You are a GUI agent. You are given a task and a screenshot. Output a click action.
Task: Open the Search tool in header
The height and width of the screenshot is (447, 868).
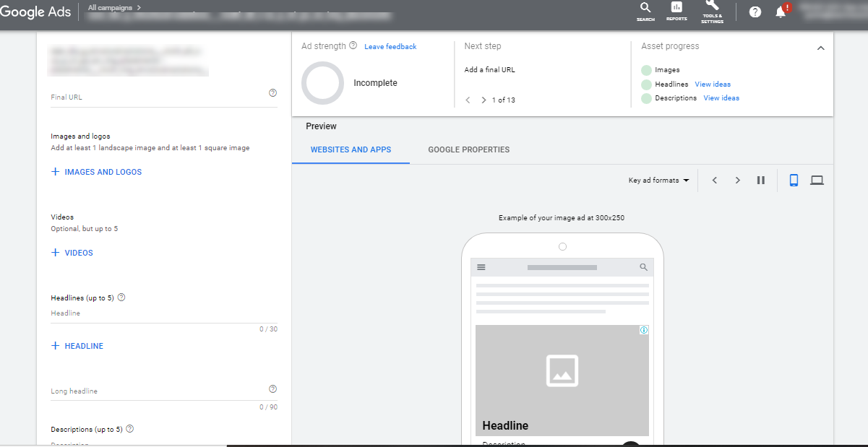pos(645,11)
